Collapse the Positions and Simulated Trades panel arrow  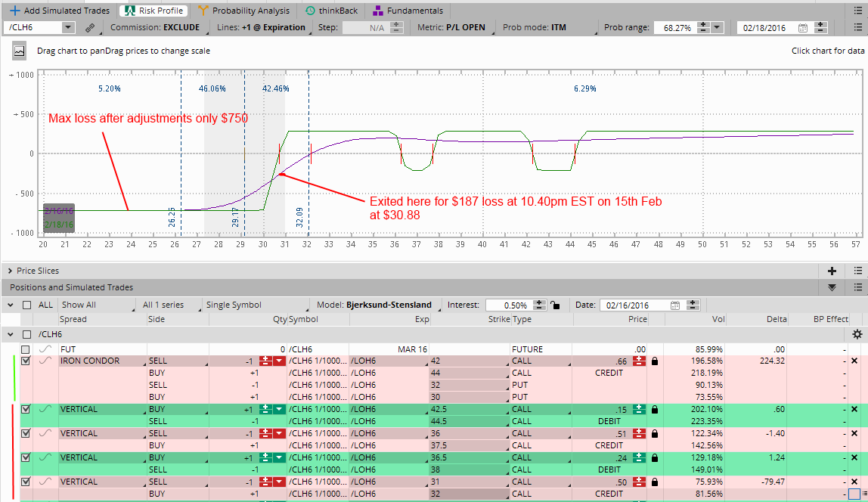pos(832,288)
